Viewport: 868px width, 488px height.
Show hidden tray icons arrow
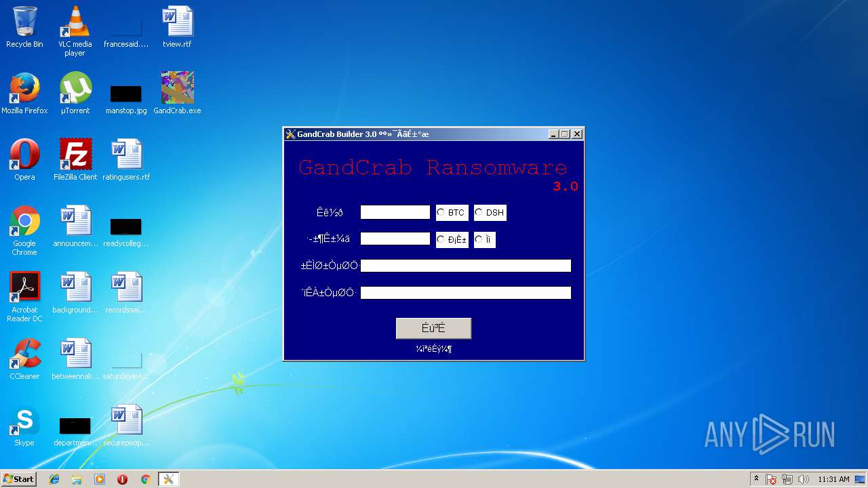point(756,479)
